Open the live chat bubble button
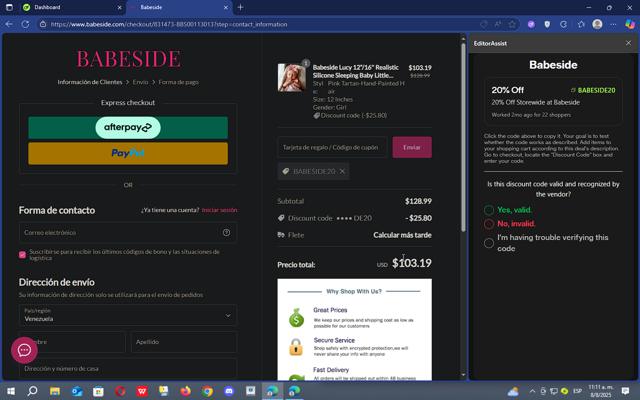Viewport: 640px width, 400px height. coord(24,350)
